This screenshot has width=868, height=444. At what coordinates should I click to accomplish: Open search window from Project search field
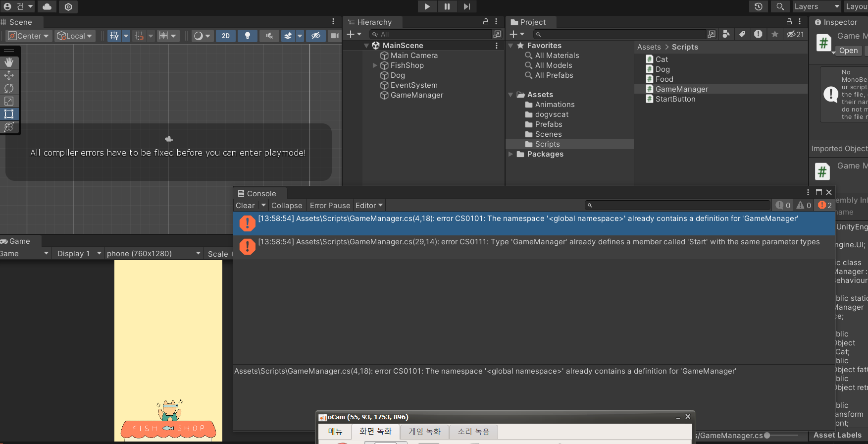click(x=712, y=34)
